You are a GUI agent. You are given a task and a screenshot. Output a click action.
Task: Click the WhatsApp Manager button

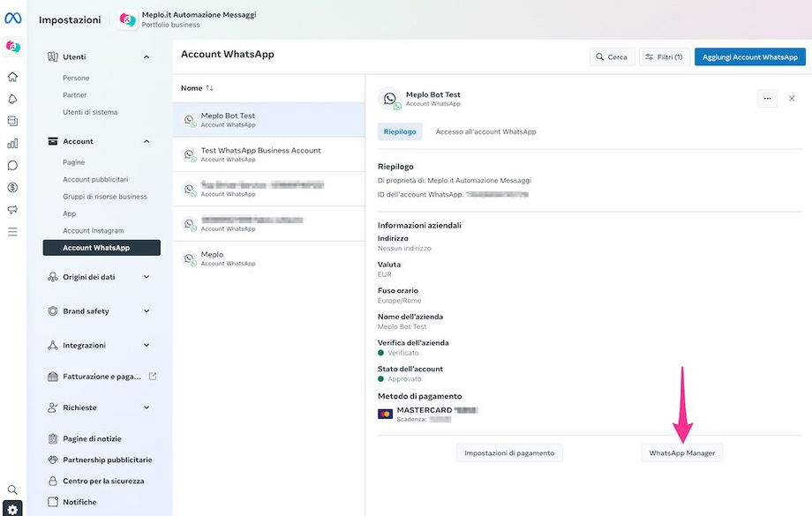pos(681,452)
